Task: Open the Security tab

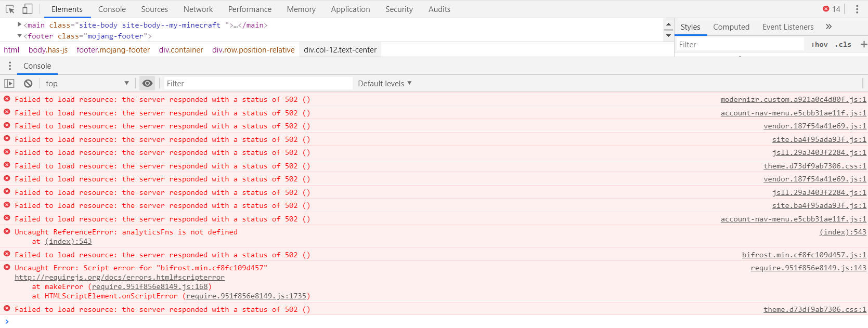Action: click(399, 9)
